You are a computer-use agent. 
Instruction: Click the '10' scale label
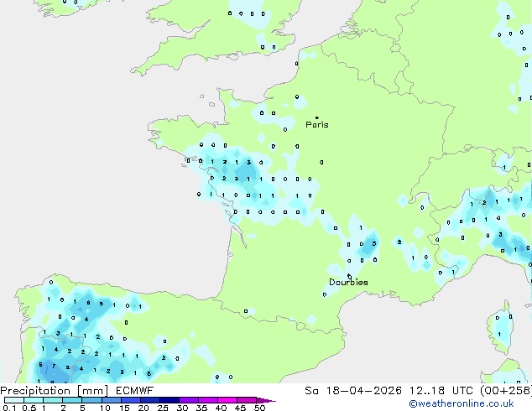click(105, 408)
